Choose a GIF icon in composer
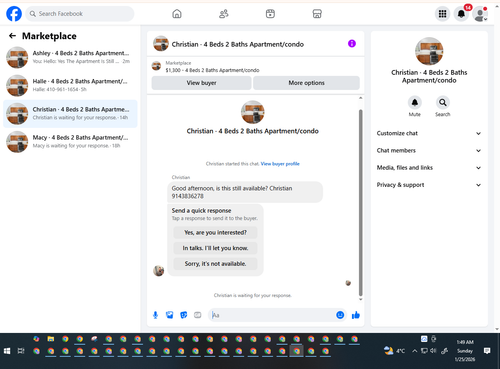Screen dimensions: 500x369 pos(198,315)
